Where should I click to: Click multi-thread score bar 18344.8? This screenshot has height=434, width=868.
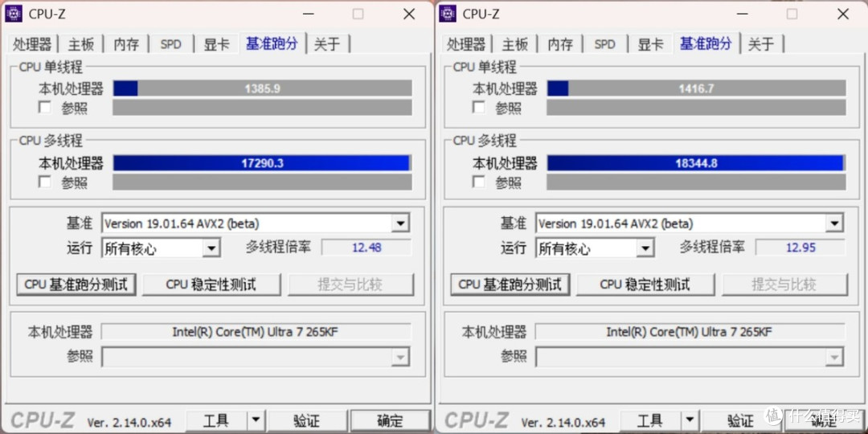(696, 162)
